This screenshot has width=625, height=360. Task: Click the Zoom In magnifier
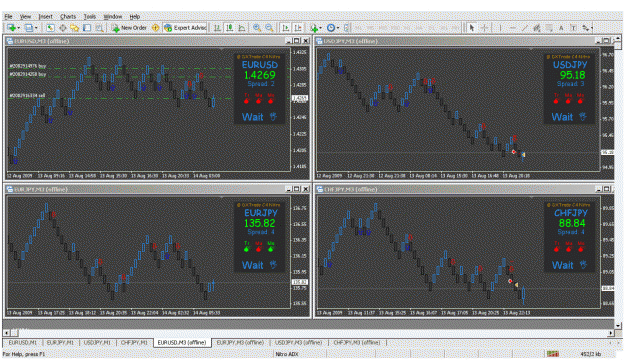coord(257,28)
